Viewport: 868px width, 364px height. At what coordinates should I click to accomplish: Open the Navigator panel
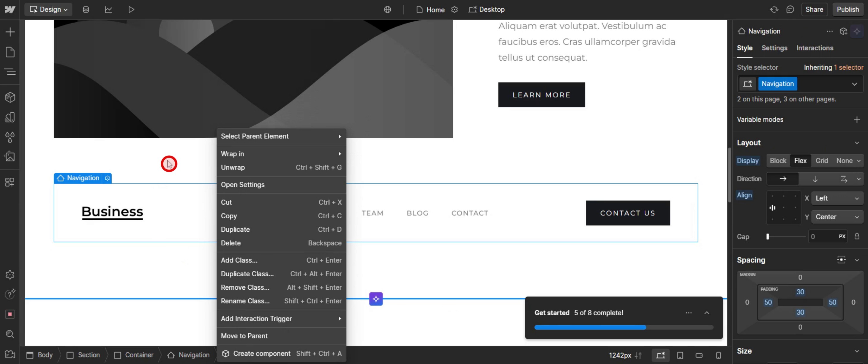pyautogui.click(x=10, y=72)
